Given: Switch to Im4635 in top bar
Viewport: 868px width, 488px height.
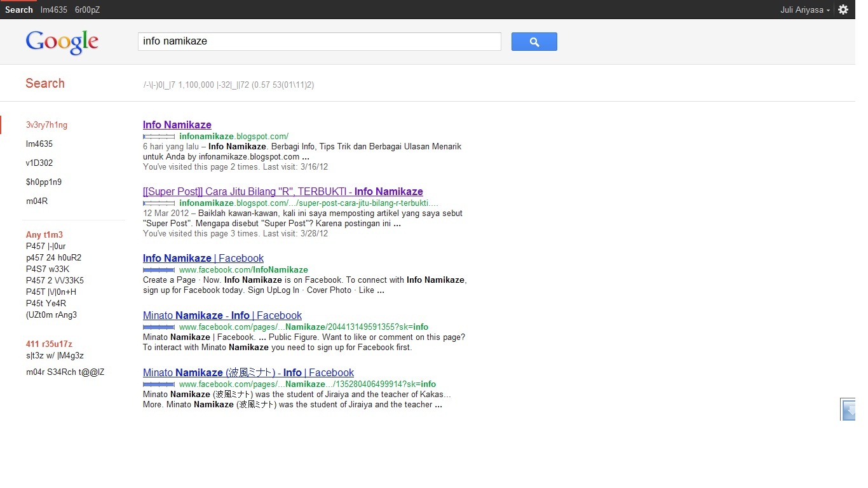Looking at the screenshot, I should point(53,10).
